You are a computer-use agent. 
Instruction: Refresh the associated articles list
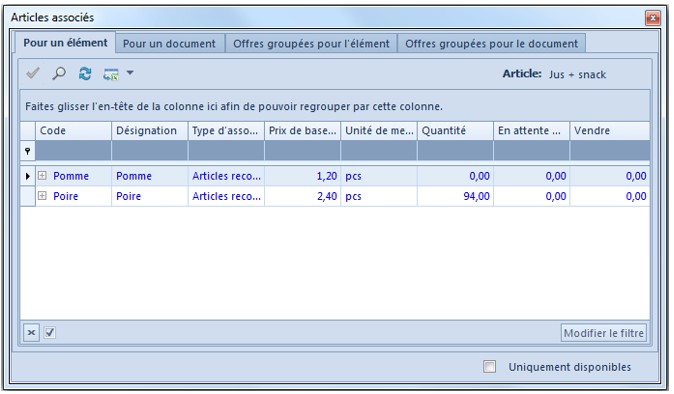85,73
